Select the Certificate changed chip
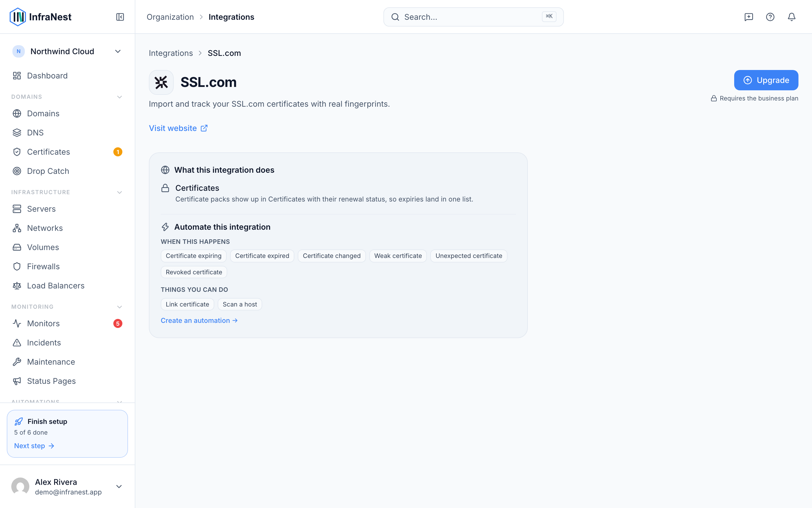 click(332, 256)
